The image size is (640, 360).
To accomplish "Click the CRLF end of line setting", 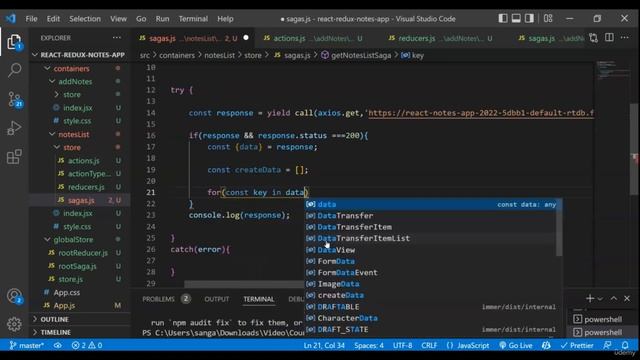I will coord(429,345).
